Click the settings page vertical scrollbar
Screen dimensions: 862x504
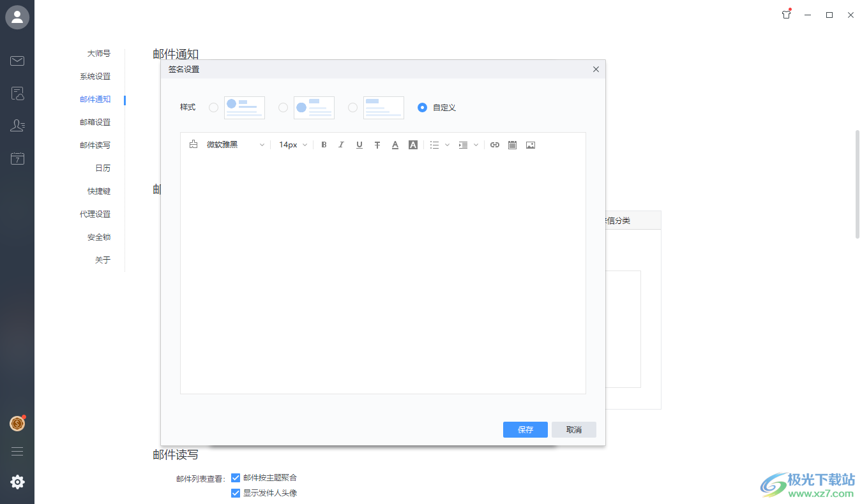pos(858,184)
